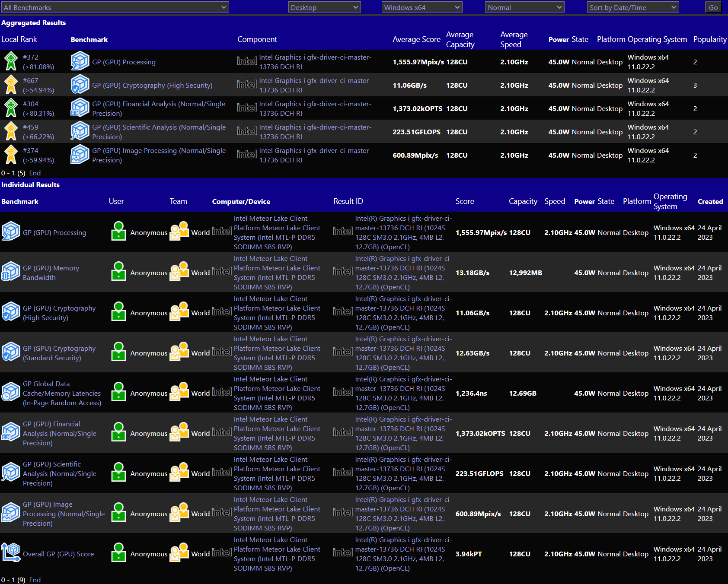Click the Result ID column header
This screenshot has height=584, width=728.
click(348, 201)
